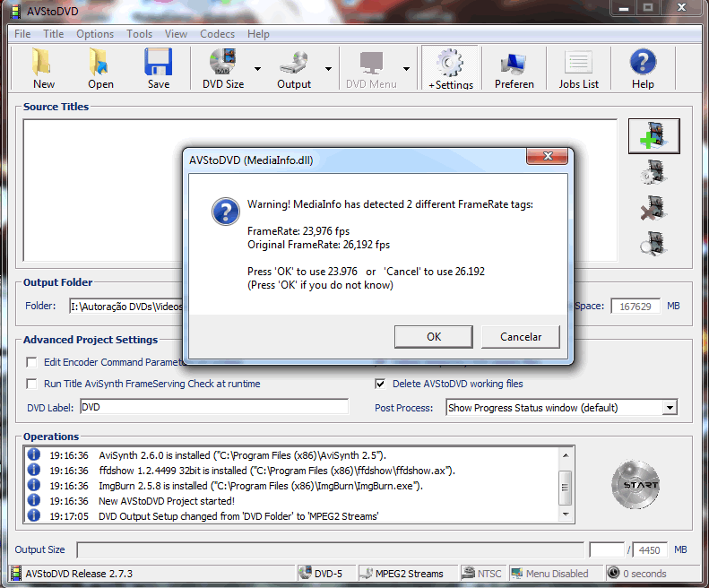Viewport: 709px width, 588px height.
Task: Open the Options menu
Action: [95, 34]
